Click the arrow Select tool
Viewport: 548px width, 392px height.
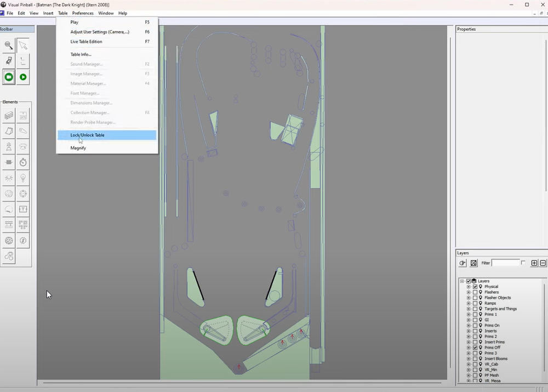23,46
